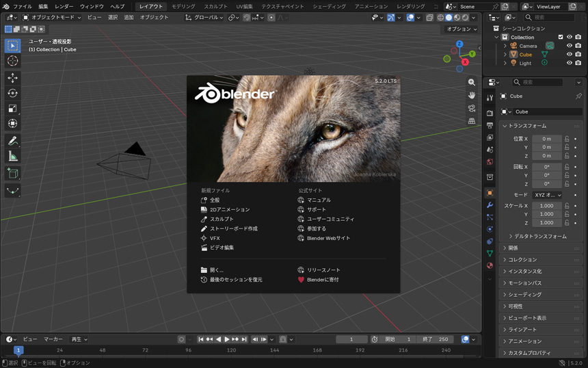Select the Move tool in left toolbar

(12, 78)
